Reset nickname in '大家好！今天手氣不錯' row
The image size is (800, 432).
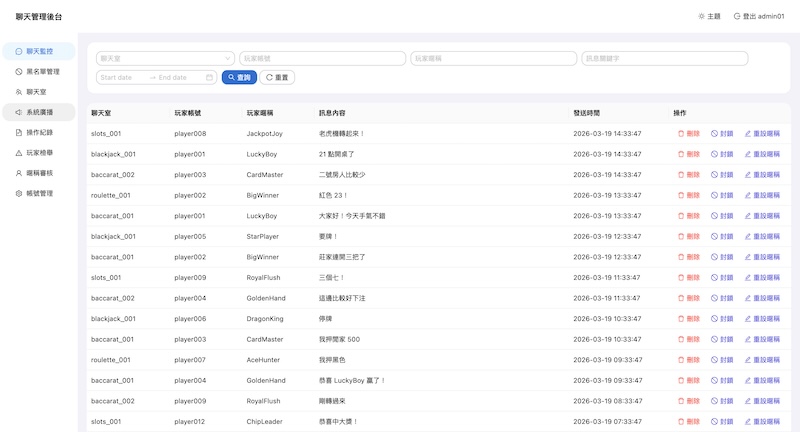point(762,216)
